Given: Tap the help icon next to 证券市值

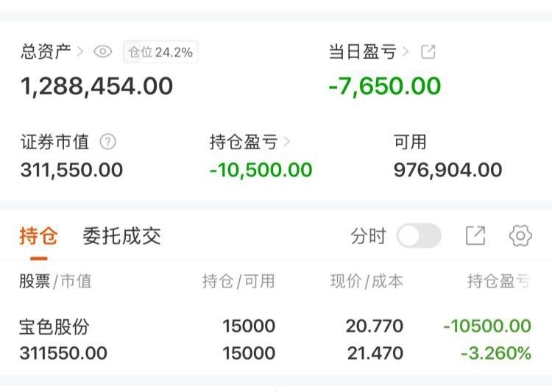Looking at the screenshot, I should click(108, 141).
